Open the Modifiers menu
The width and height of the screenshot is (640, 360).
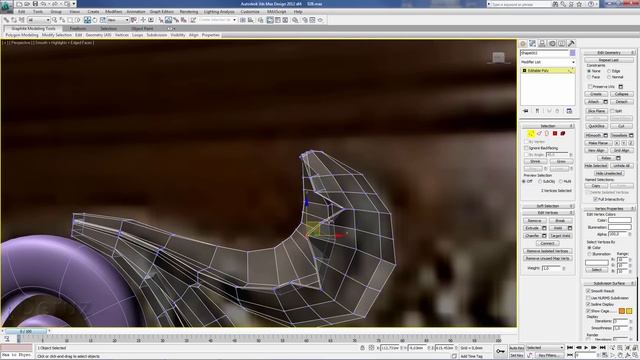point(113,12)
